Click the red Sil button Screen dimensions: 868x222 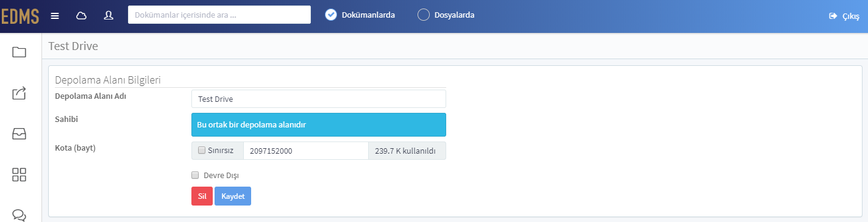202,196
